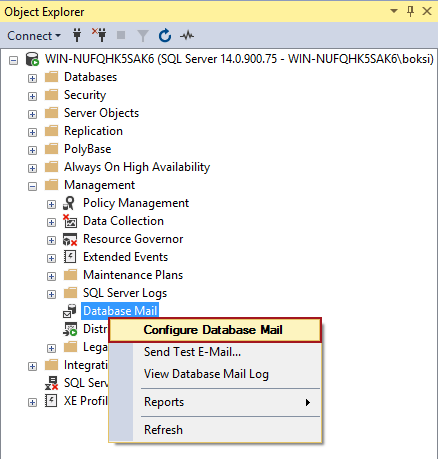The width and height of the screenshot is (438, 459).
Task: Click the Connect Object Explorer plug icon
Action: tap(77, 35)
